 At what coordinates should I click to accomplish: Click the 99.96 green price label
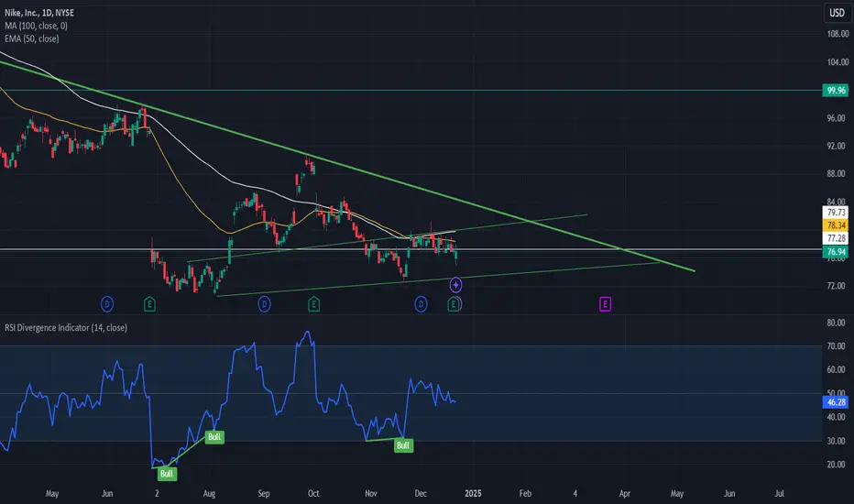coord(836,90)
